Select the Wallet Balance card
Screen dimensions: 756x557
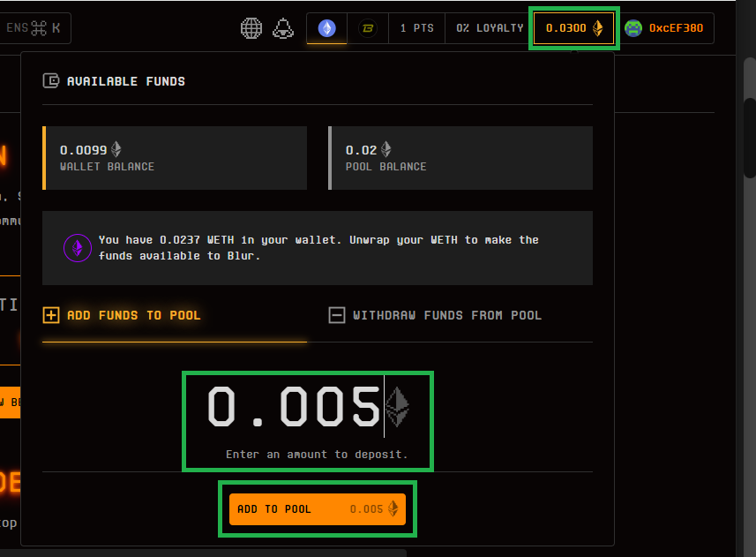[x=175, y=157]
